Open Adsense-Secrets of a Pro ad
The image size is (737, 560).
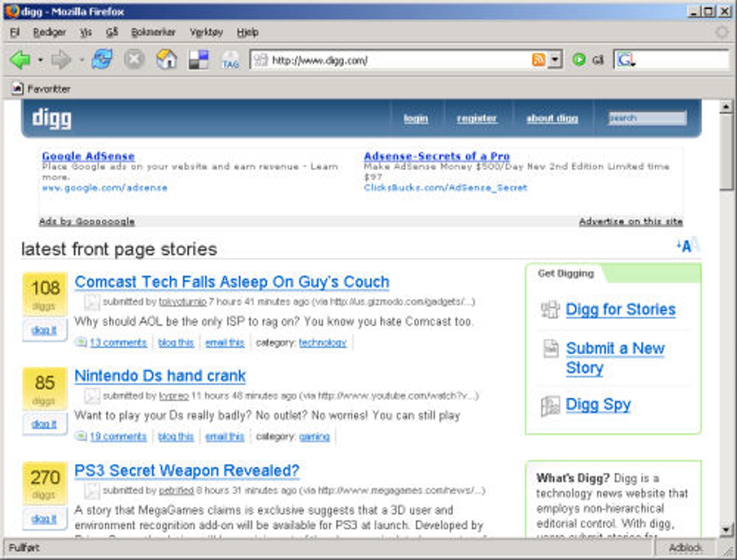[x=437, y=156]
